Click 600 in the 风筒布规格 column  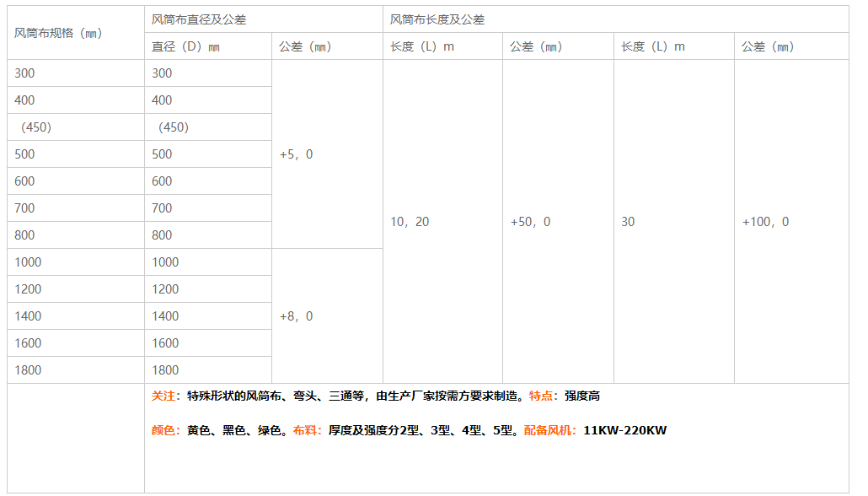point(24,181)
